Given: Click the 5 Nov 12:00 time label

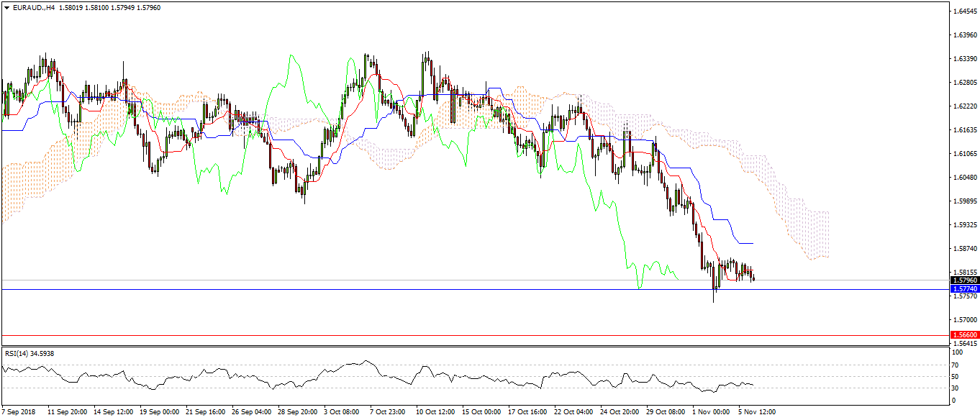Looking at the screenshot, I should (x=756, y=413).
